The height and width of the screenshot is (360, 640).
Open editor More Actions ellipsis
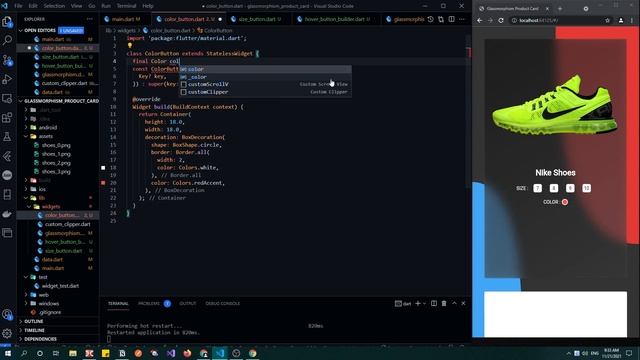[x=462, y=19]
